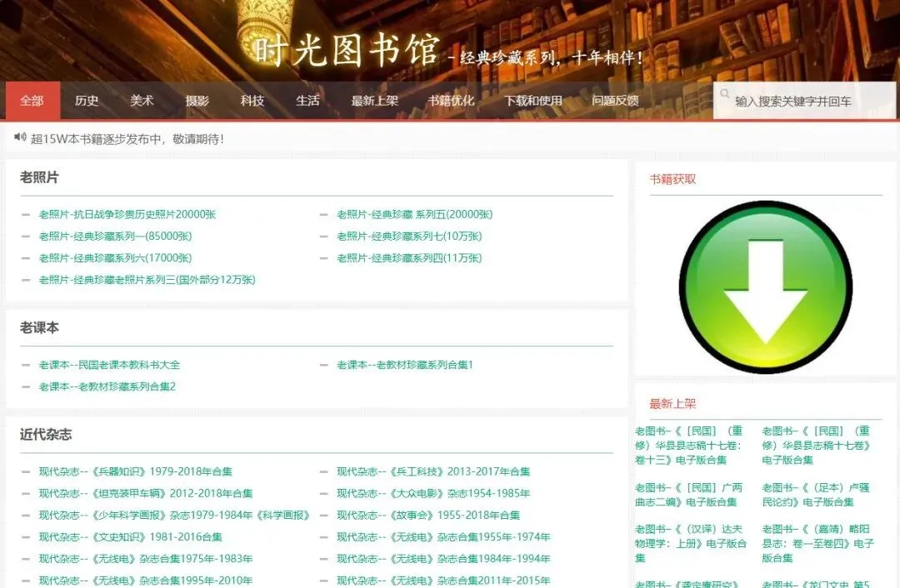Image resolution: width=900 pixels, height=588 pixels.
Task: Open 《无线电》杂志合集1995年-2010年 link
Action: [146, 580]
